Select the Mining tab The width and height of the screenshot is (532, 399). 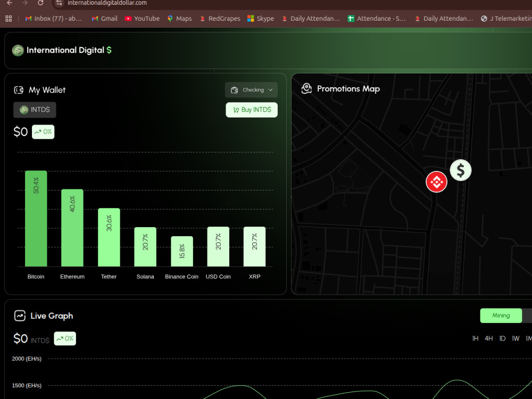[x=501, y=315]
